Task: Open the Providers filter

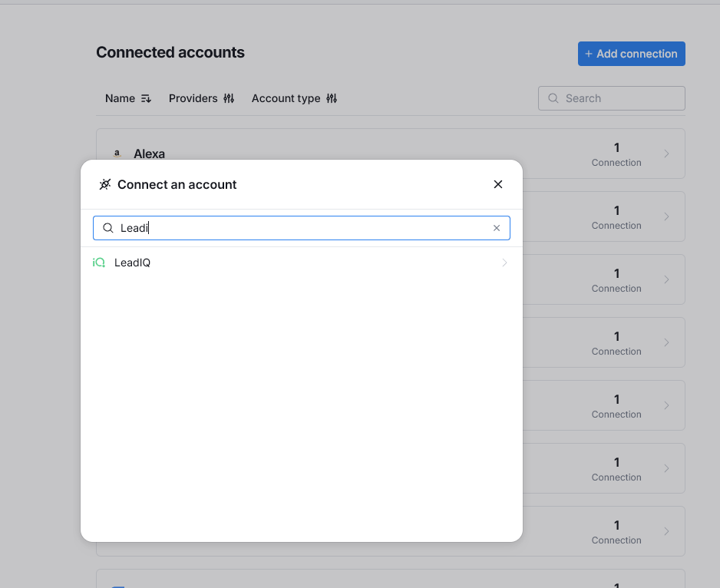Action: (201, 98)
